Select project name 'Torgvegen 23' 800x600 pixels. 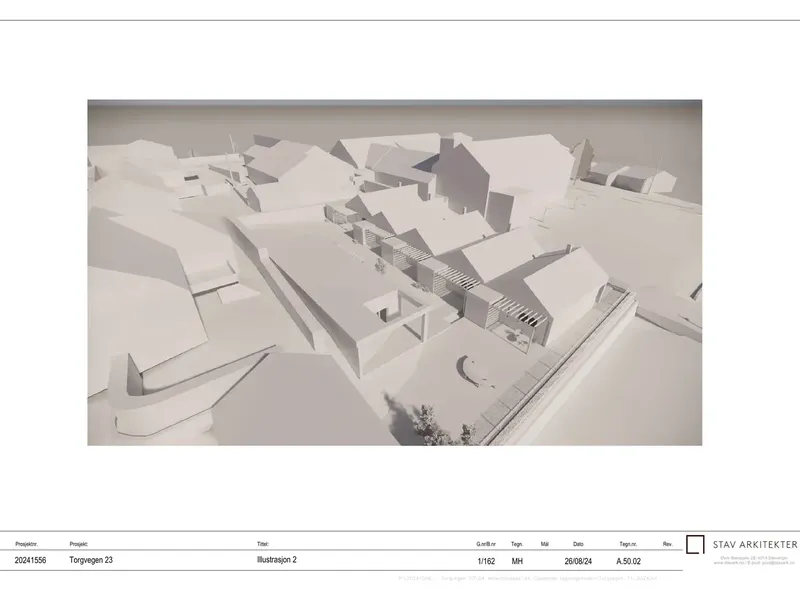click(91, 560)
